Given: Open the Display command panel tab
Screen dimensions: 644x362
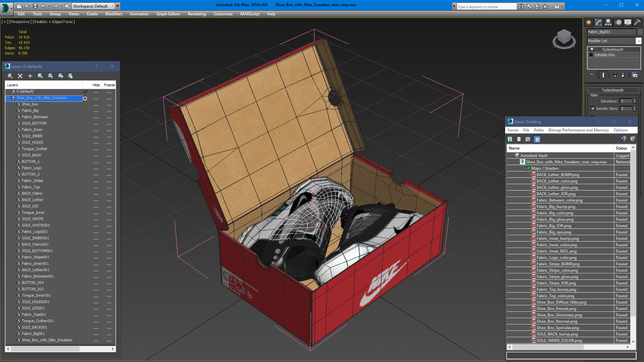Looking at the screenshot, I should pos(627,23).
